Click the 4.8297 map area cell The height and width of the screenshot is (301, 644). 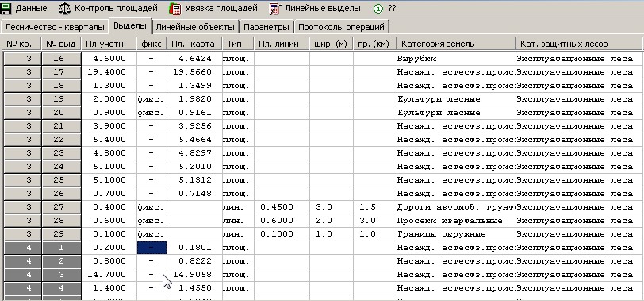pos(194,153)
